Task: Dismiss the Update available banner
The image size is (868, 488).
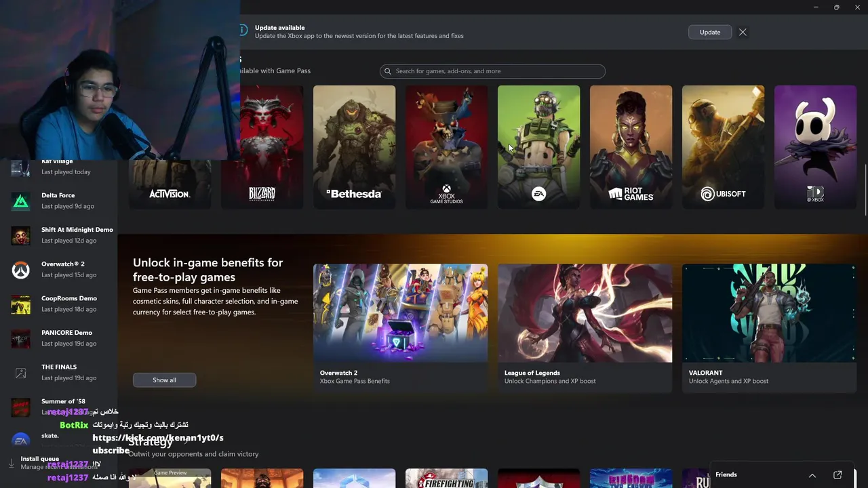Action: click(x=743, y=32)
